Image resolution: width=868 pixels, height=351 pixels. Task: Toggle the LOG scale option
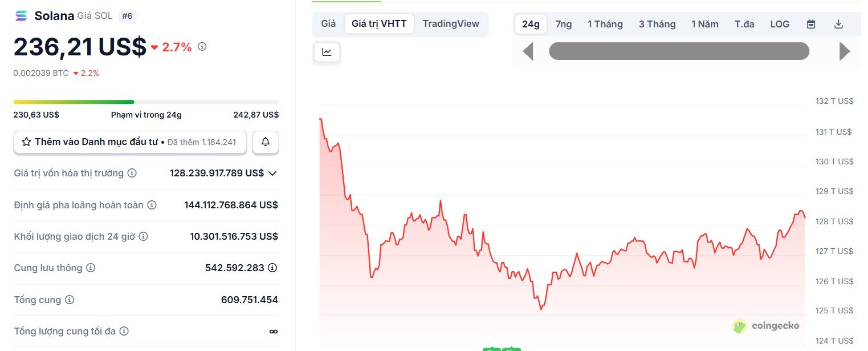[779, 24]
